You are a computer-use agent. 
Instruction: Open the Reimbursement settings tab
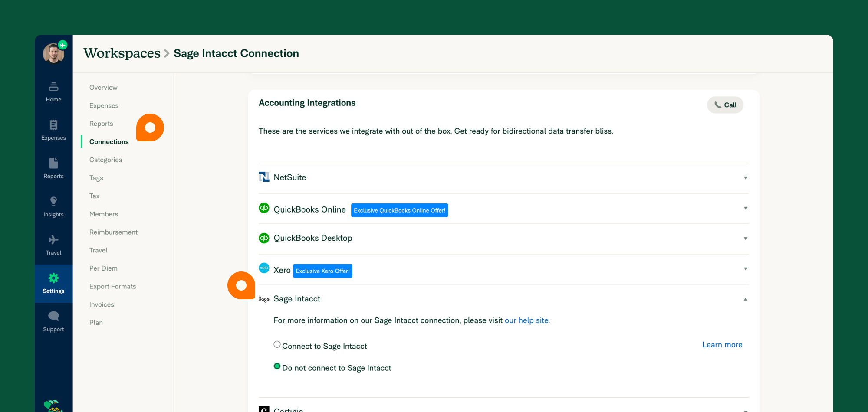click(x=113, y=232)
